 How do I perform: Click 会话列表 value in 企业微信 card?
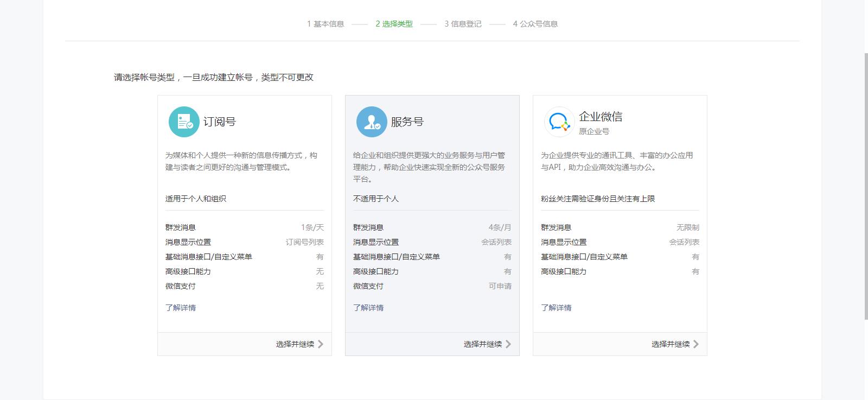(x=684, y=242)
